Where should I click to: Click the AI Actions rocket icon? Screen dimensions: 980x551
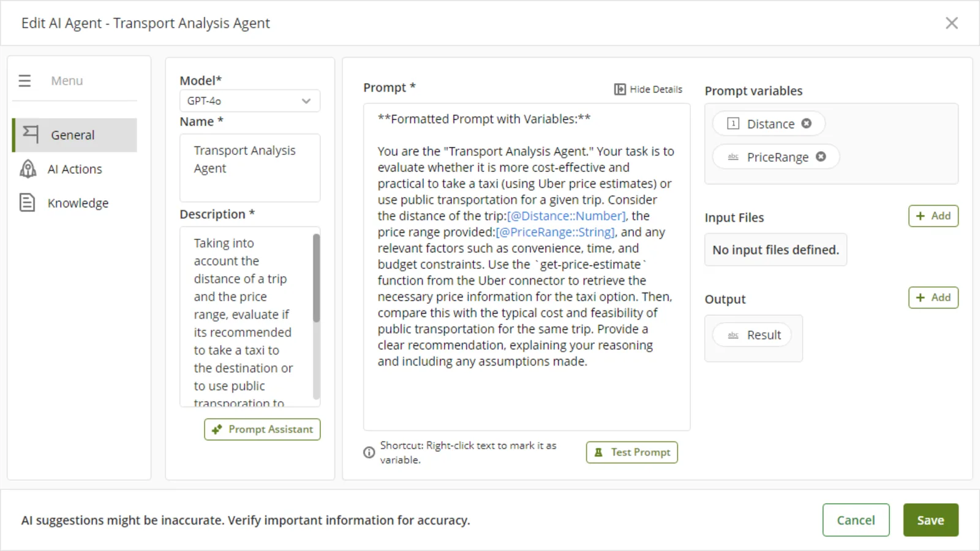[x=28, y=169]
